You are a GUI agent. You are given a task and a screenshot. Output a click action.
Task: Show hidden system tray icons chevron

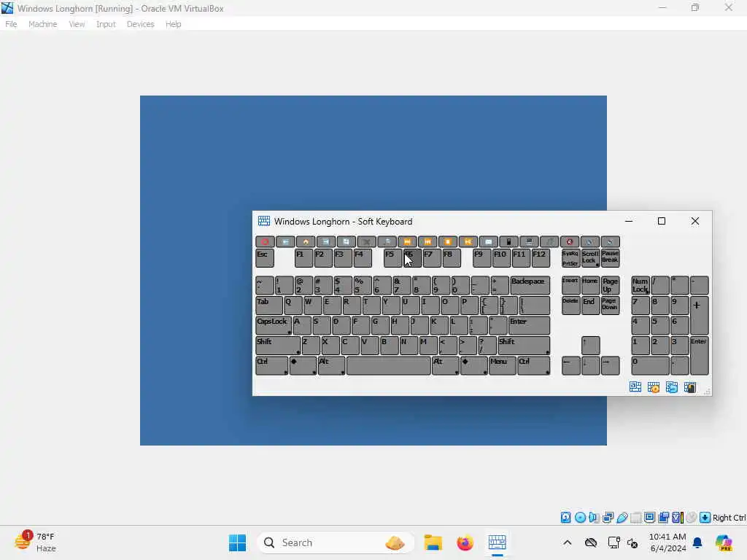click(x=567, y=542)
